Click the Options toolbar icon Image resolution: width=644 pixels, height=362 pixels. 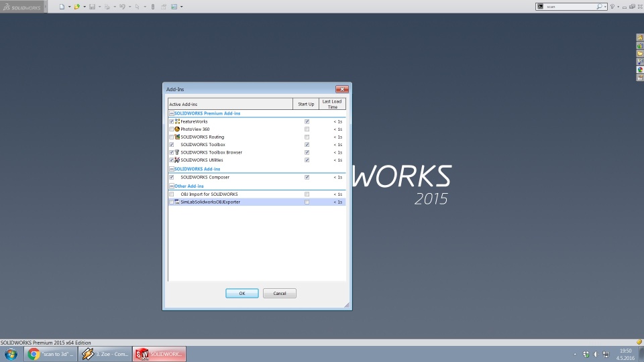coord(174,7)
